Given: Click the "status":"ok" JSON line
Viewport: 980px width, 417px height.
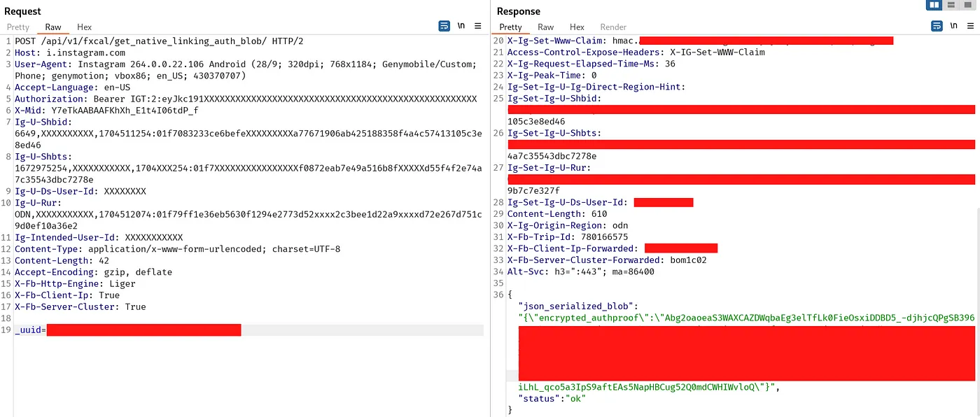Looking at the screenshot, I should pyautogui.click(x=552, y=398).
